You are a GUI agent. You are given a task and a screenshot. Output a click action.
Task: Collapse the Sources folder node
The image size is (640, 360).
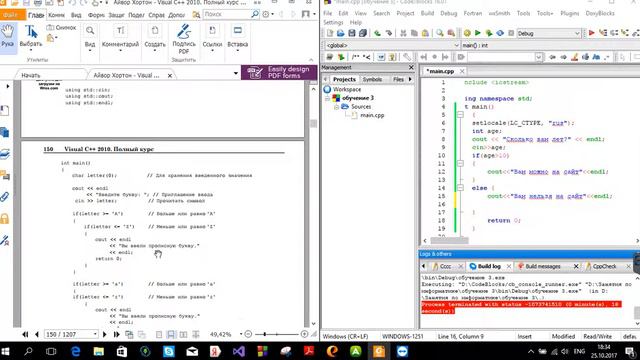336,107
